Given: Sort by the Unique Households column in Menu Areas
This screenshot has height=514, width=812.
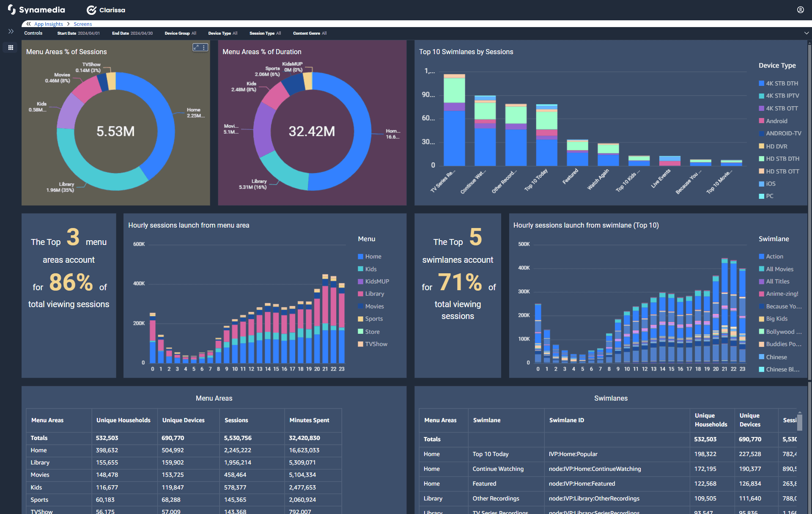Looking at the screenshot, I should 123,420.
